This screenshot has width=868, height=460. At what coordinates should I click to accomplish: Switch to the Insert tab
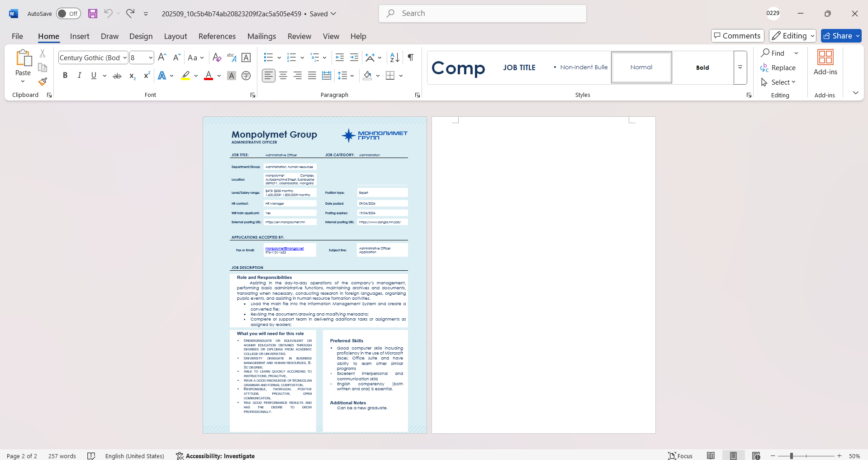click(80, 36)
